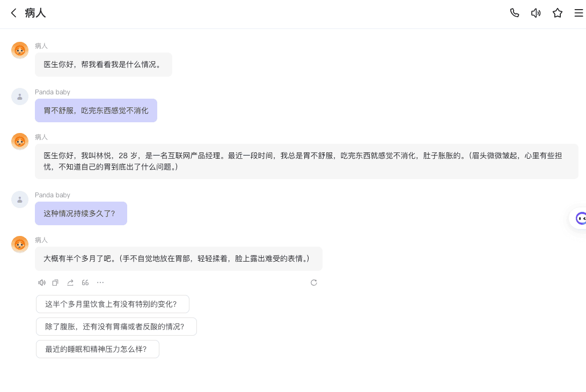This screenshot has width=586, height=392.
Task: Play the last message aloud
Action: [42, 283]
